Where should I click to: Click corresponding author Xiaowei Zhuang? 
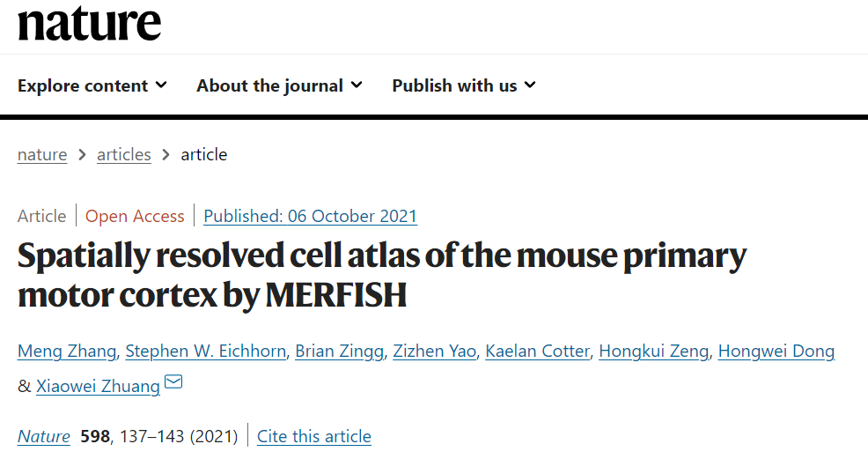coord(98,386)
